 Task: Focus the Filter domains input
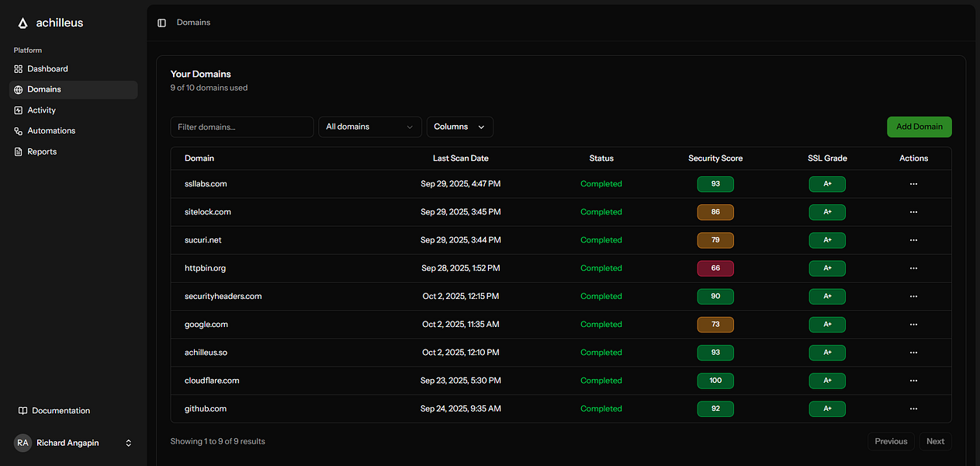pyautogui.click(x=242, y=127)
